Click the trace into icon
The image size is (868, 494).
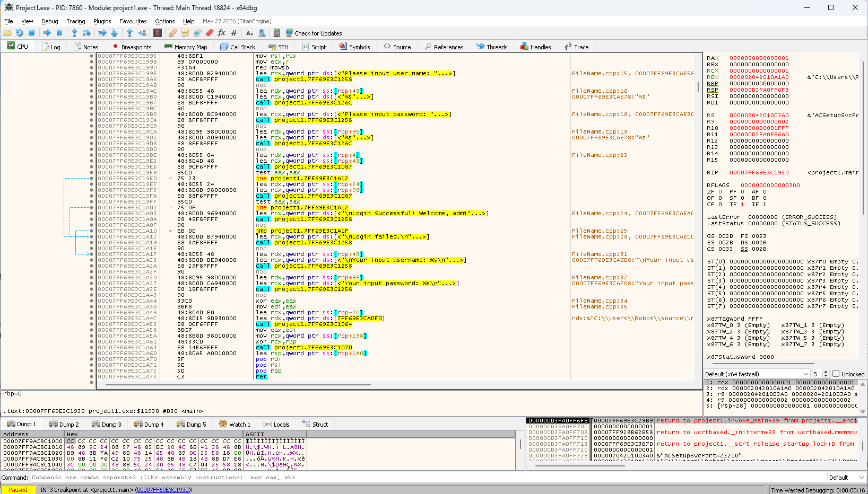[102, 33]
